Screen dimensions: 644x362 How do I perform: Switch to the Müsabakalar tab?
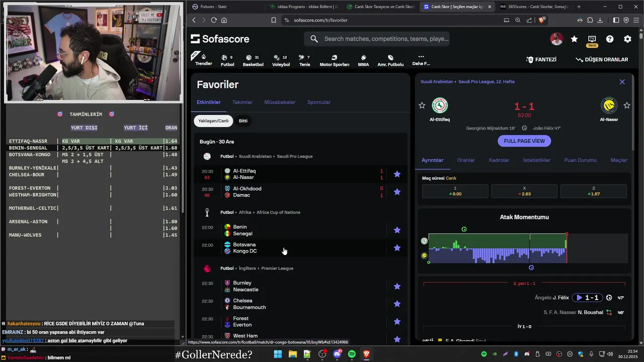280,102
